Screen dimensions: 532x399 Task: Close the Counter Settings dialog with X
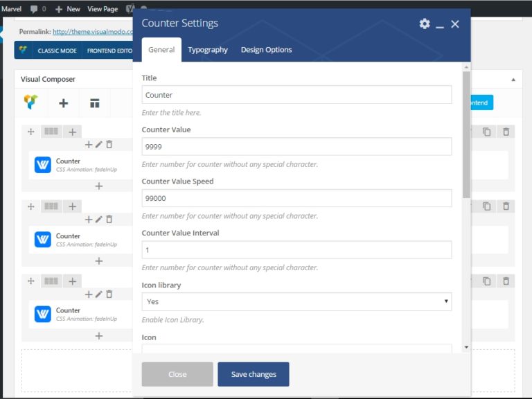pos(455,24)
